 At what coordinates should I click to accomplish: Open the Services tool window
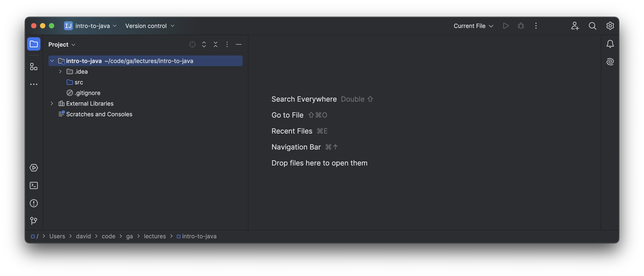click(x=34, y=168)
